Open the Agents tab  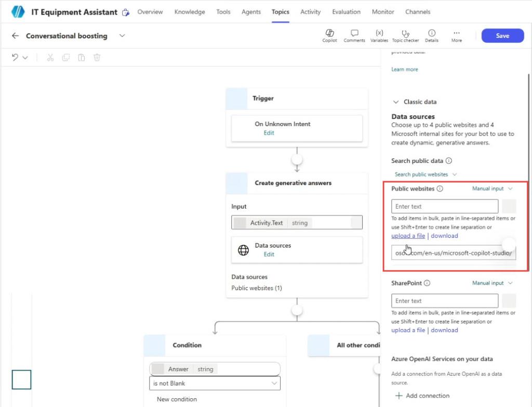(251, 12)
